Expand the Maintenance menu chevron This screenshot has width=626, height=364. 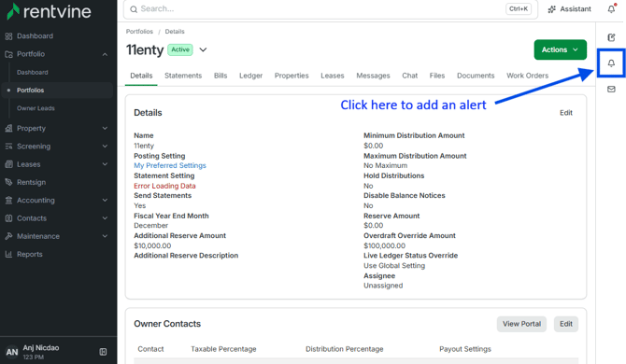[x=105, y=236]
